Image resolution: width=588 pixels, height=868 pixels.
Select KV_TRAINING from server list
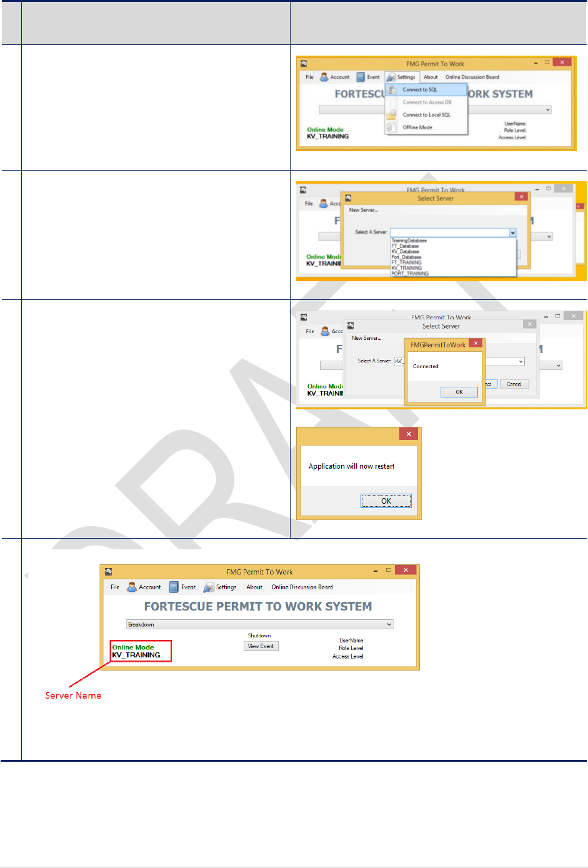pyautogui.click(x=406, y=268)
